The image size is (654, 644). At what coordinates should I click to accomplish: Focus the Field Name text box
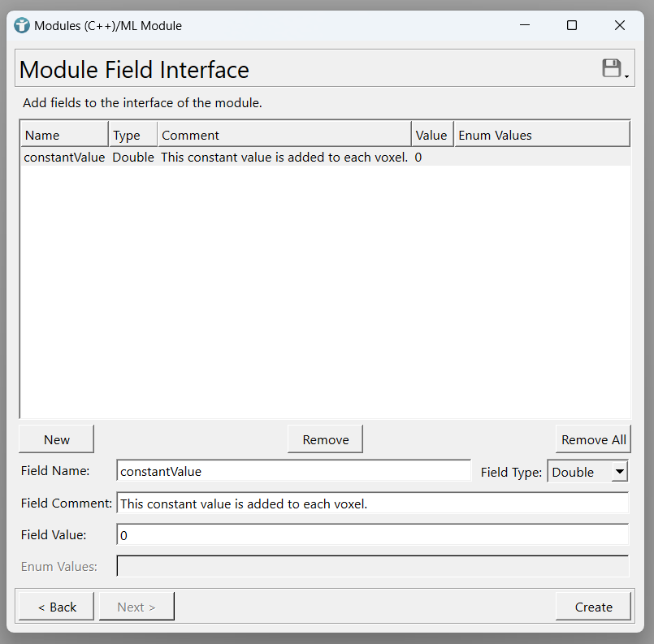[293, 471]
